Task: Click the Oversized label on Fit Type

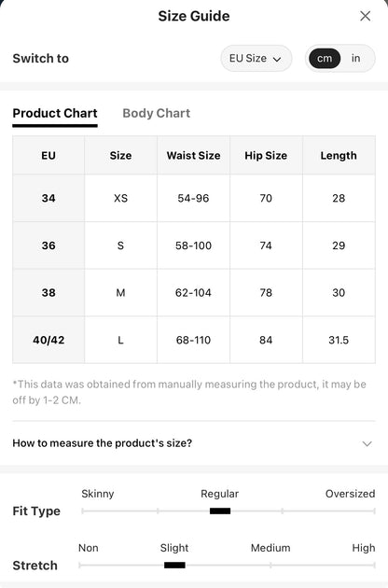Action: click(x=350, y=494)
